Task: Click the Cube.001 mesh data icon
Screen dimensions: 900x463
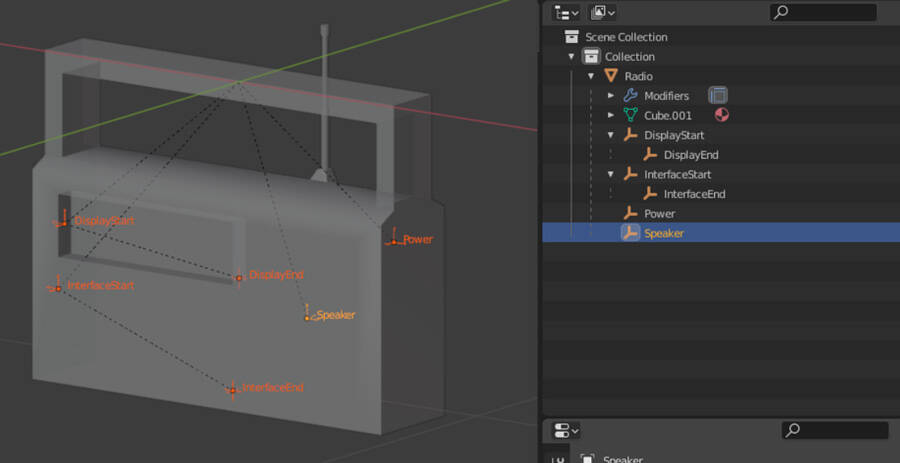Action: pos(630,115)
